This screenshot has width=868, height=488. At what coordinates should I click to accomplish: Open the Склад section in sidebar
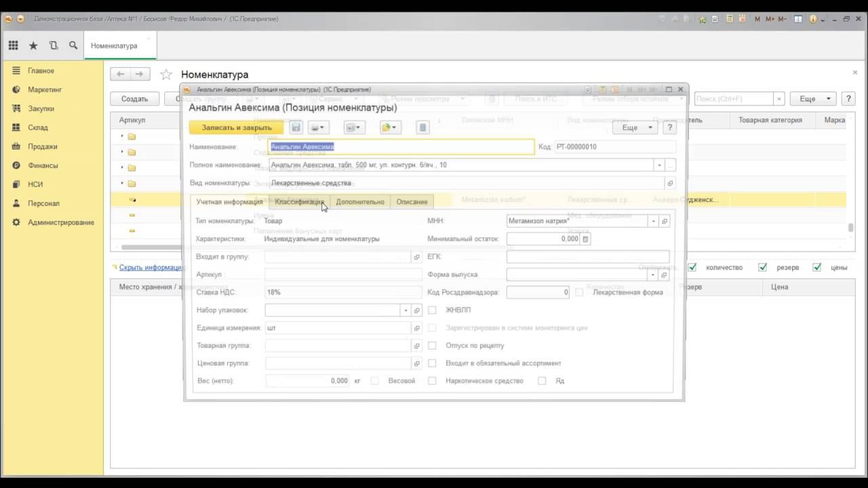coord(38,127)
